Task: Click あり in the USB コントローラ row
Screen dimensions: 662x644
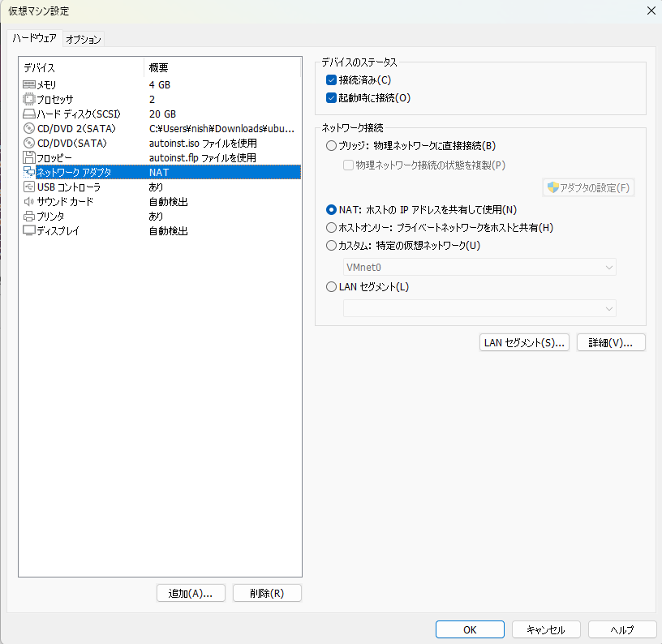Action: (156, 187)
